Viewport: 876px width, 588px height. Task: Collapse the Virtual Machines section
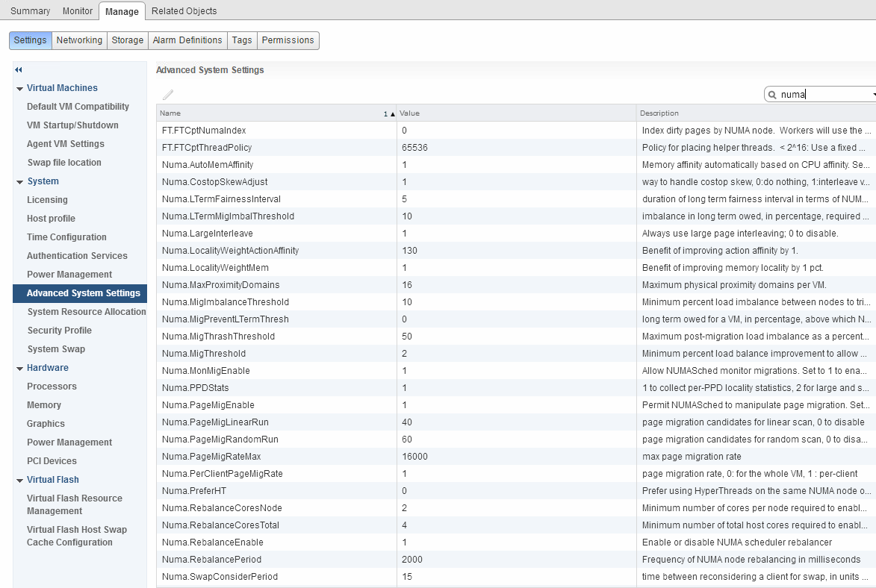tap(19, 89)
